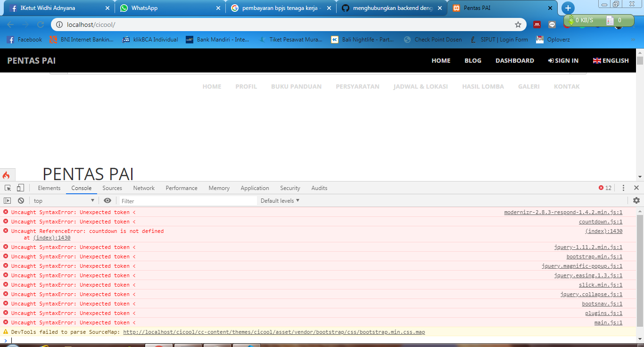Open the DevTools customize menu (three dots)
This screenshot has height=347, width=644.
click(623, 188)
